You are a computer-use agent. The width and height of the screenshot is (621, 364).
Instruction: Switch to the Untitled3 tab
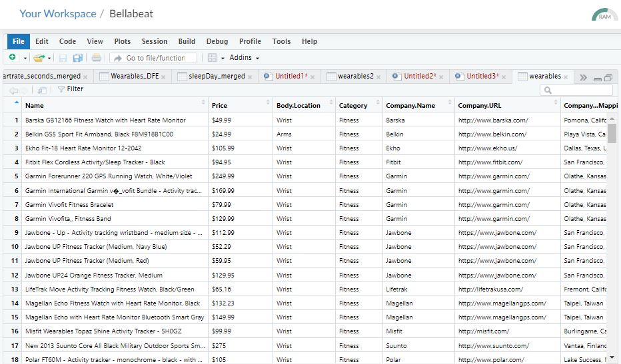(x=481, y=77)
